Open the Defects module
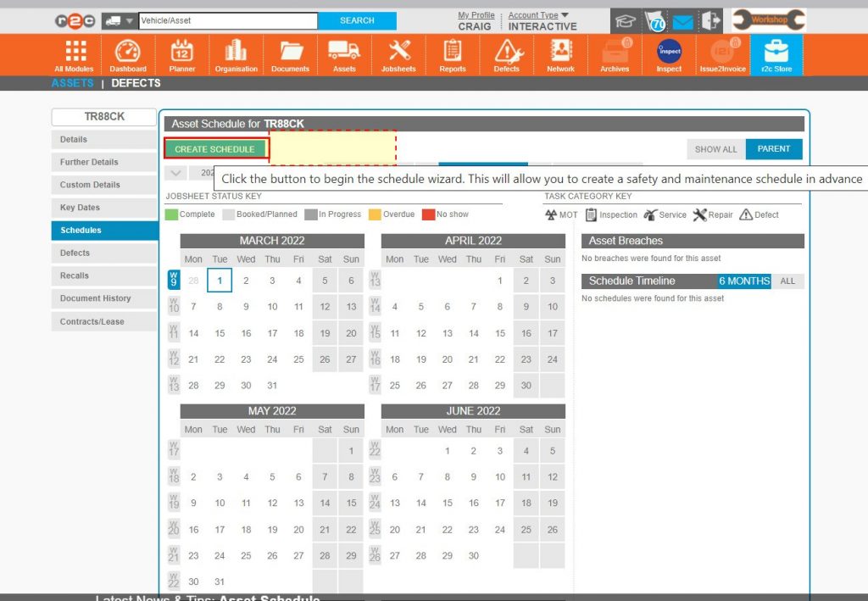The height and width of the screenshot is (601, 868). [x=506, y=54]
